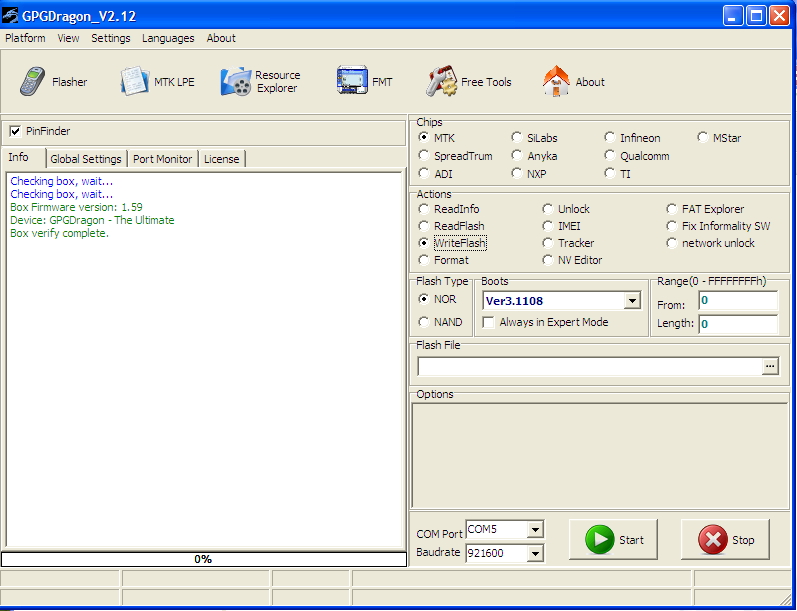This screenshot has height=611, width=797.
Task: Expand the COM Port dropdown
Action: [x=535, y=530]
